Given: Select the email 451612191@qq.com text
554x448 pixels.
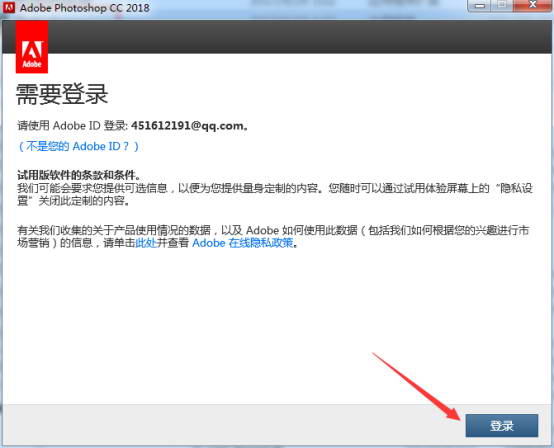Looking at the screenshot, I should pyautogui.click(x=187, y=126).
